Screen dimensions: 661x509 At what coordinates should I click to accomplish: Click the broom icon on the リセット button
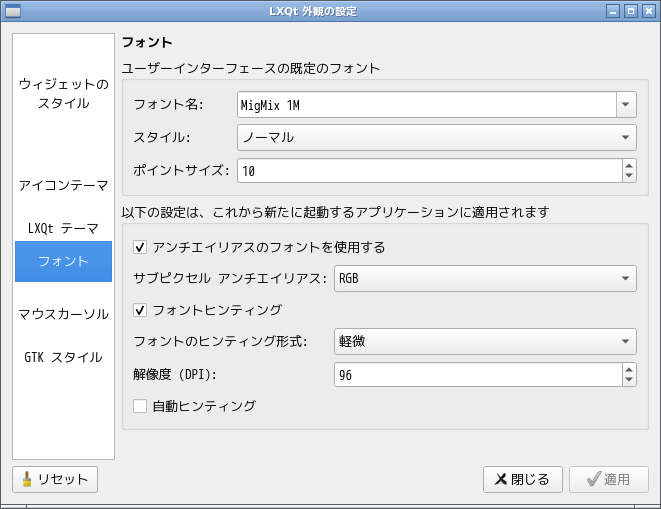[x=27, y=480]
